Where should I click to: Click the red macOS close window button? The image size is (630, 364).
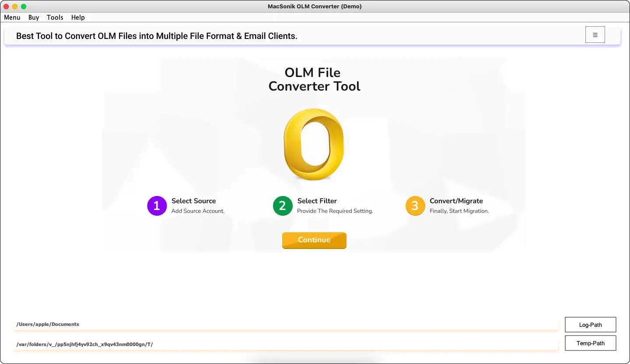pyautogui.click(x=6, y=7)
